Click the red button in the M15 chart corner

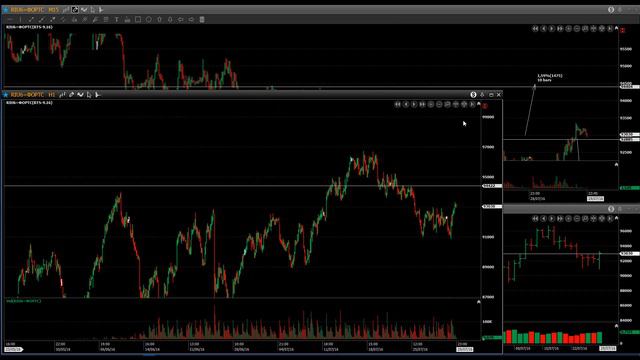click(x=622, y=30)
